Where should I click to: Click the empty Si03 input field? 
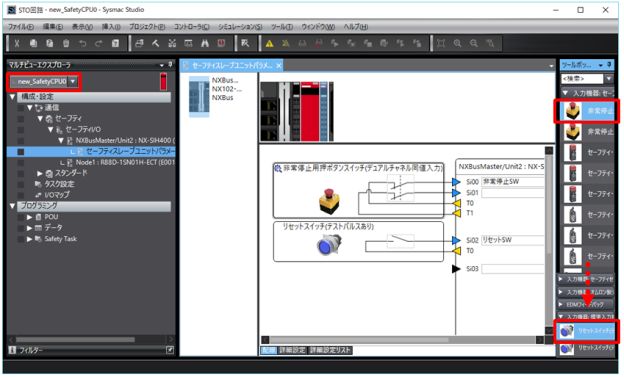[x=513, y=270]
